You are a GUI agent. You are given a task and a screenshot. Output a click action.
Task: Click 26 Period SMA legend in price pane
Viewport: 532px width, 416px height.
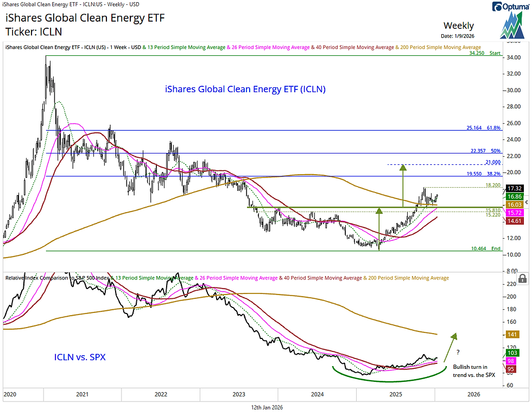click(x=268, y=48)
